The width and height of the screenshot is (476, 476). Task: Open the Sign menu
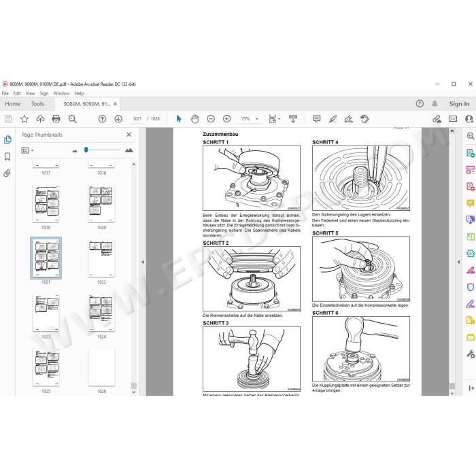44,93
